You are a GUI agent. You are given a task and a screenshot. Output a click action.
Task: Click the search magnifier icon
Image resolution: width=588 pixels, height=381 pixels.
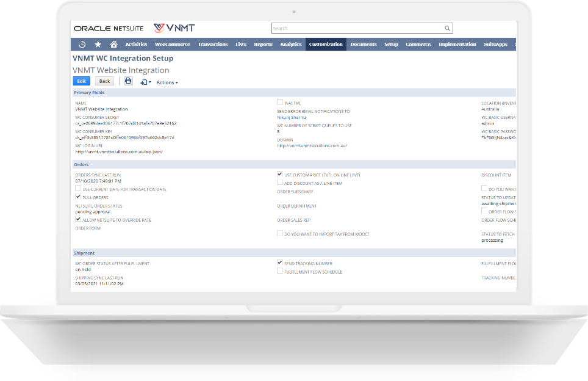coord(447,28)
